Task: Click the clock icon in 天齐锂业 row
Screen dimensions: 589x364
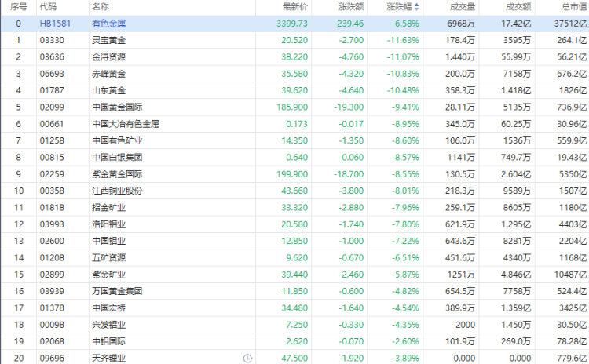Action: (247, 359)
